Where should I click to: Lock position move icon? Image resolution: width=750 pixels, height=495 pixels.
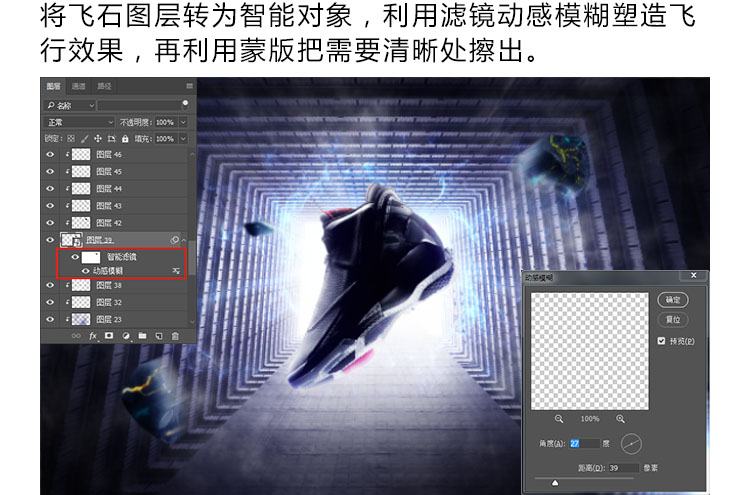tap(98, 139)
